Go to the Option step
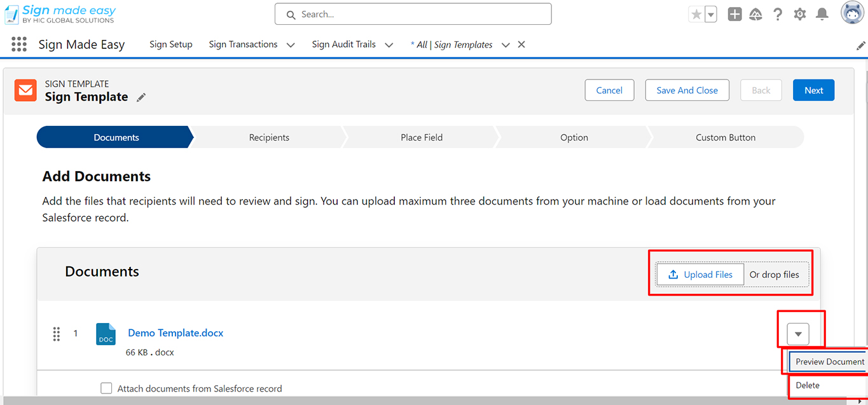 tap(574, 137)
